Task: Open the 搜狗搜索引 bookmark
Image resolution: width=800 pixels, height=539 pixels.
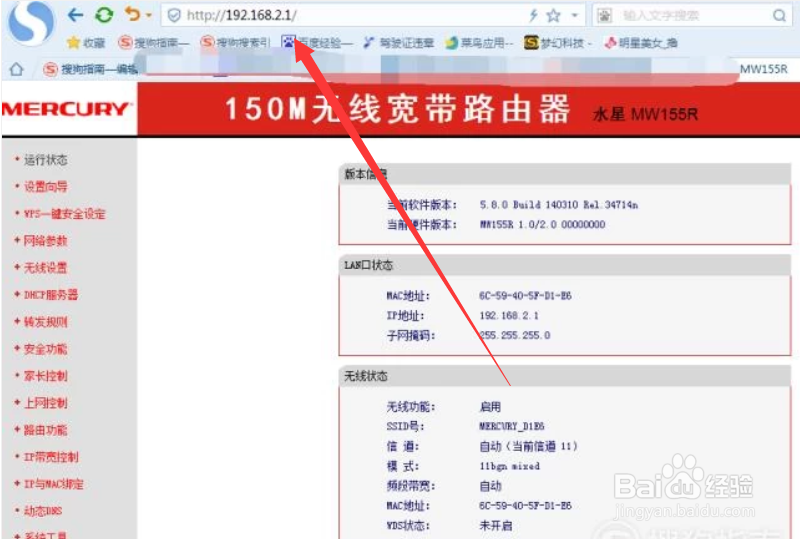Action: pyautogui.click(x=235, y=42)
